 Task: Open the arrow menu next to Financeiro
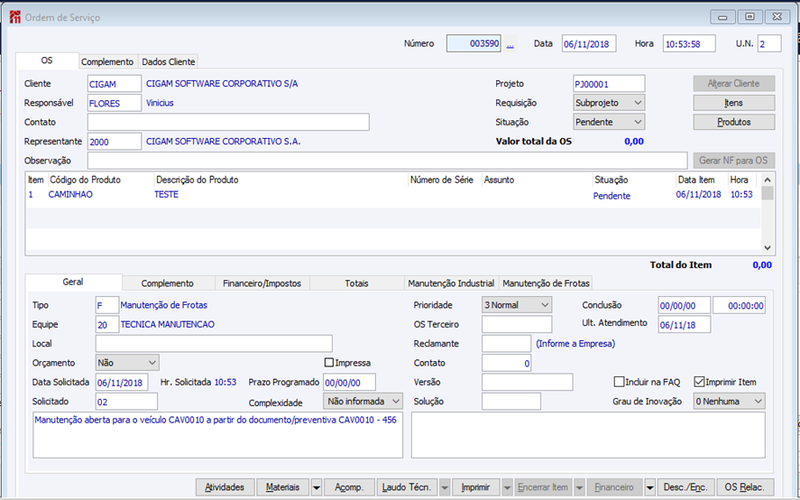[x=649, y=488]
